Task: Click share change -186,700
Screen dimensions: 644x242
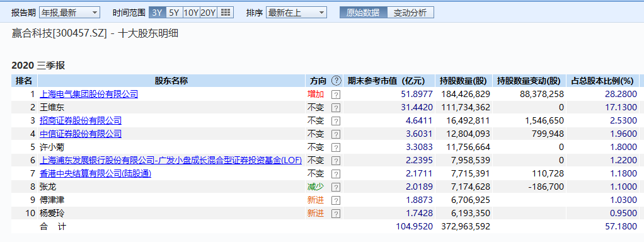Action: [545, 187]
